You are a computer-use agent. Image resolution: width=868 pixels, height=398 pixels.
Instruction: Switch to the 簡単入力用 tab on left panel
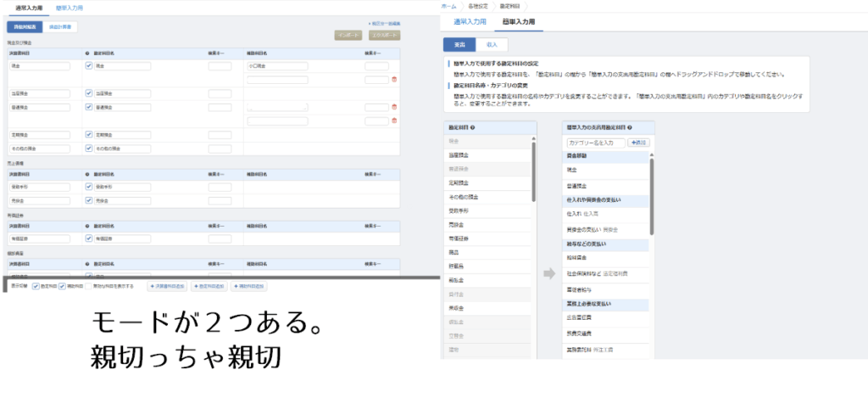coord(70,8)
